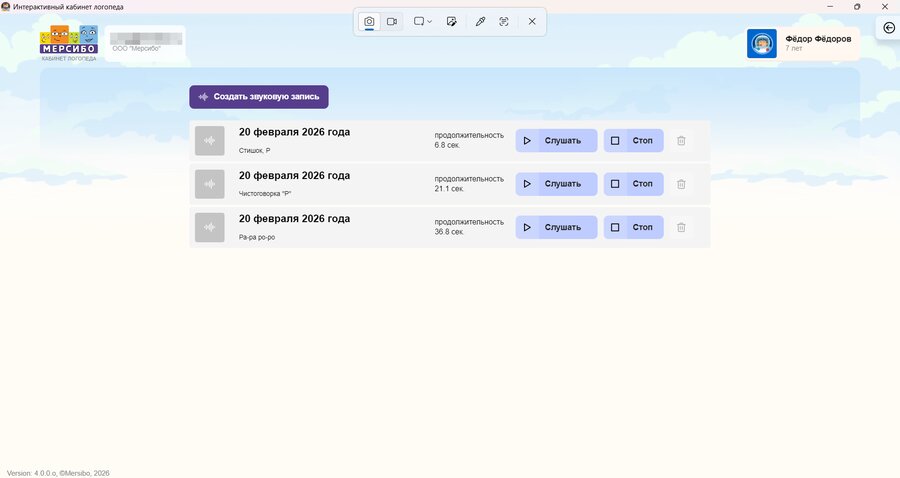Click the Фёдор Фёдоров name
Viewport: 900px width, 478px height.
tap(818, 38)
